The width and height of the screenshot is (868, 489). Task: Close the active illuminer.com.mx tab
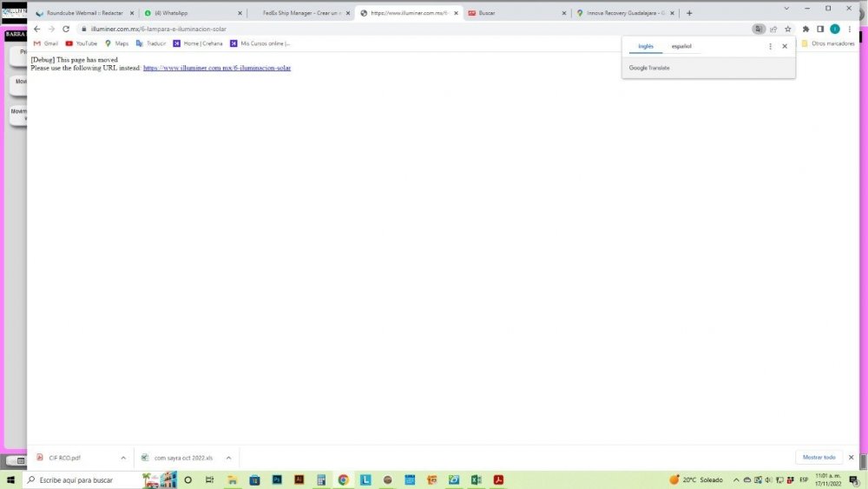click(x=457, y=13)
